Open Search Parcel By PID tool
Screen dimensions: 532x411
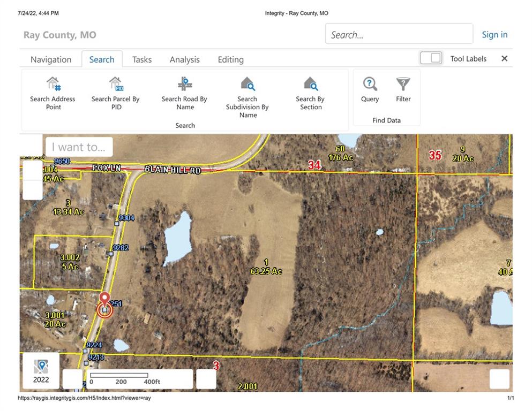[x=116, y=93]
